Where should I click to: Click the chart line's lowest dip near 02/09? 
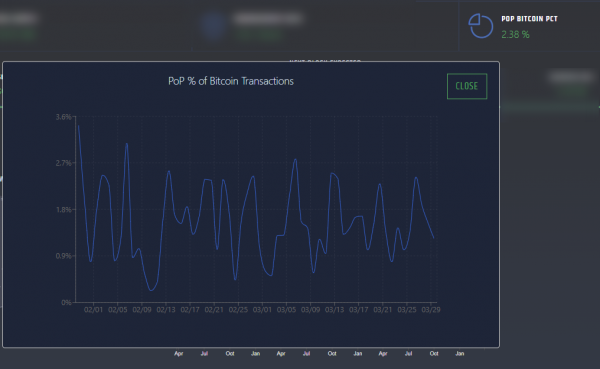tap(151, 290)
